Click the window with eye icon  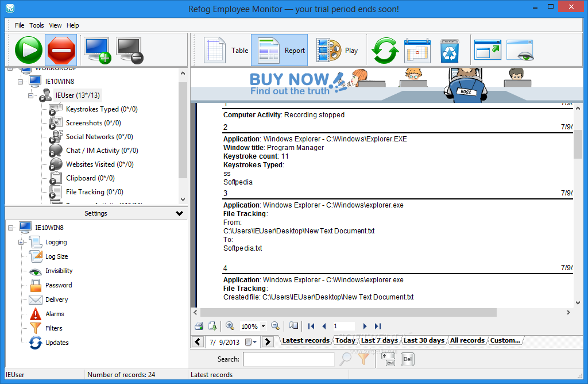tap(520, 50)
